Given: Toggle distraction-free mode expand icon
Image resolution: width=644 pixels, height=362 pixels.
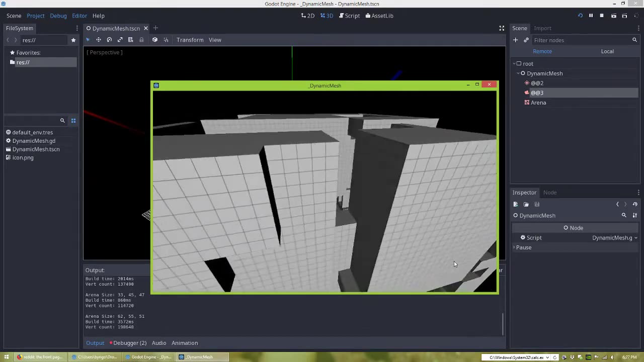Looking at the screenshot, I should pos(502,28).
